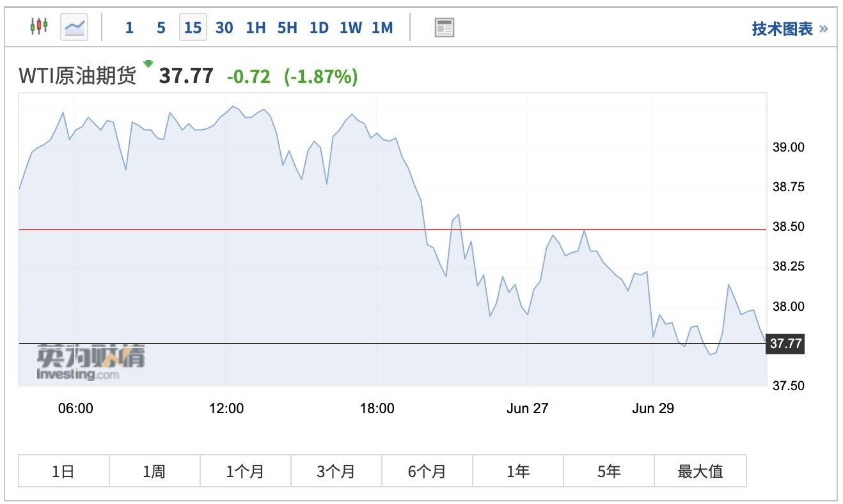Open the news overlay icon in toolbar
Screen dimensions: 843x504
coord(444,28)
